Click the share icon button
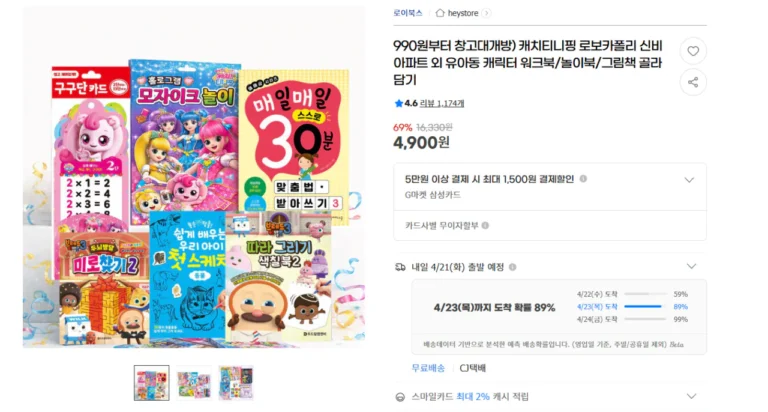 tap(693, 82)
